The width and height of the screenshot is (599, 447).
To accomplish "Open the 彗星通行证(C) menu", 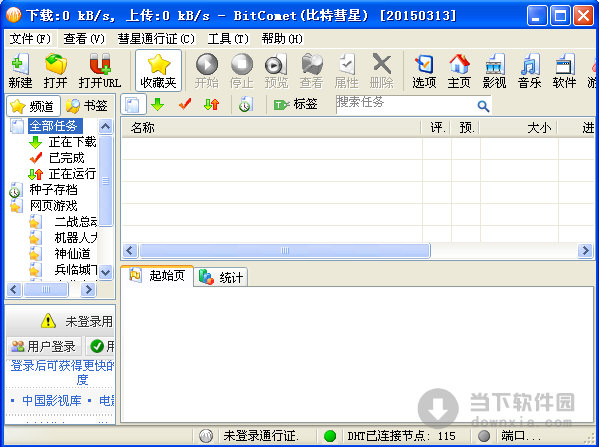I will pyautogui.click(x=156, y=39).
